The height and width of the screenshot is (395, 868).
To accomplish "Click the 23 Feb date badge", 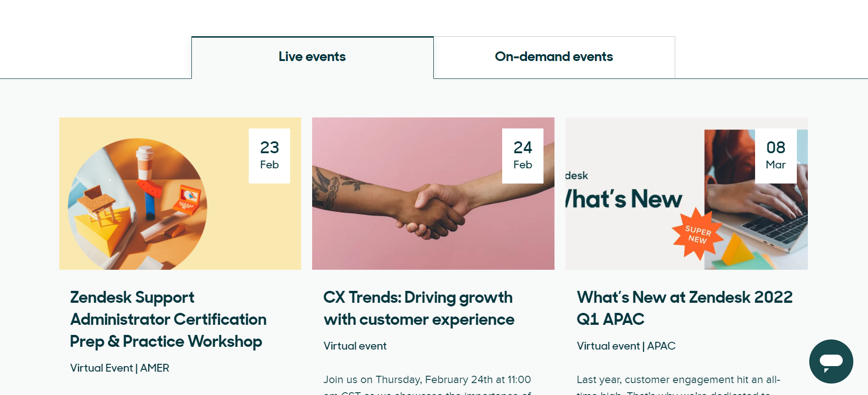I will (269, 156).
